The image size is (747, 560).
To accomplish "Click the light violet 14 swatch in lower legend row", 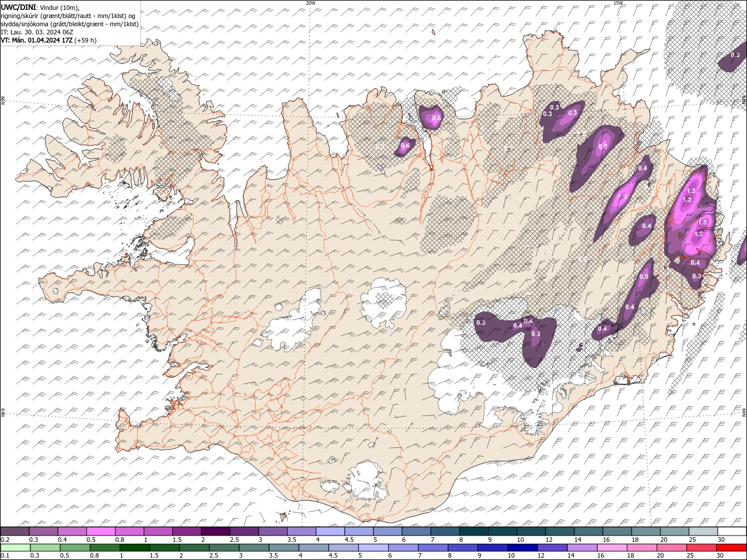I will 582,547.
